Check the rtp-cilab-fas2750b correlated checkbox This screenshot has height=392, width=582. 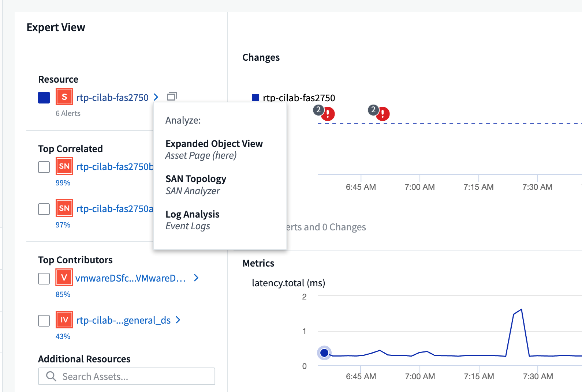coord(44,167)
